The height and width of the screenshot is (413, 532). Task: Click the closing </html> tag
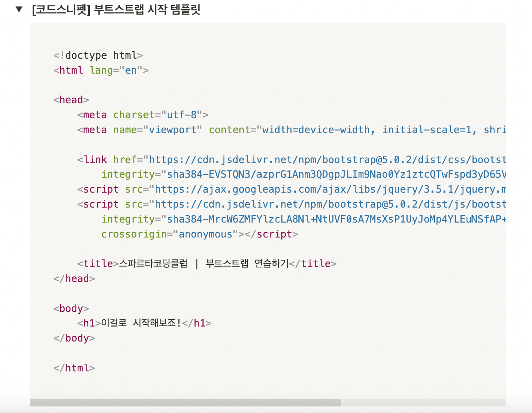[x=74, y=368]
